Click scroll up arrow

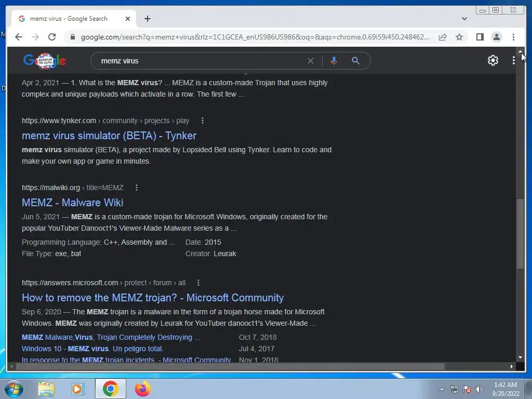click(520, 51)
